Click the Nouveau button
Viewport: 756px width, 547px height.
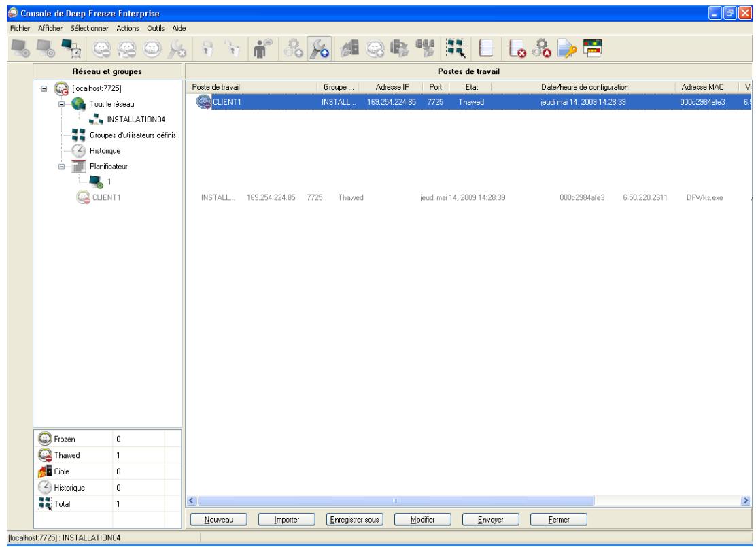[x=218, y=520]
